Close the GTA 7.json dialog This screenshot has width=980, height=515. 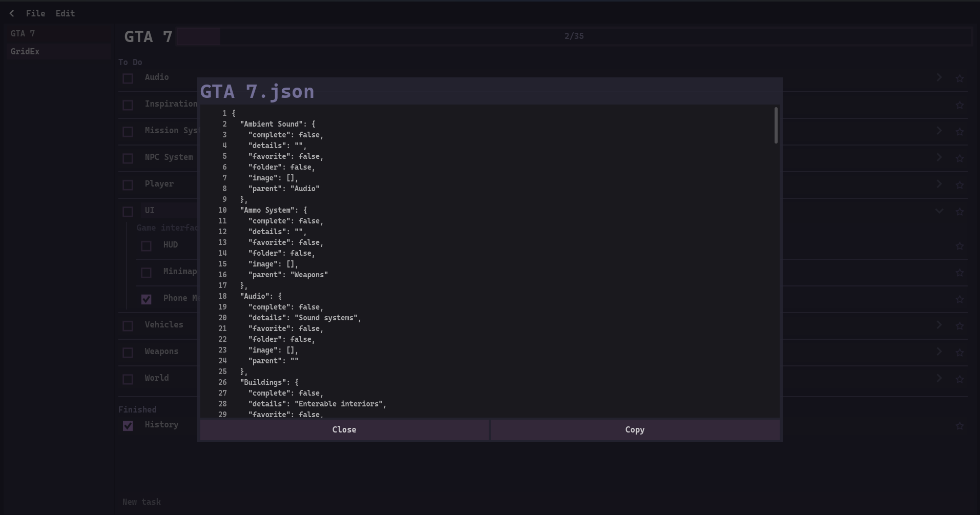point(344,430)
